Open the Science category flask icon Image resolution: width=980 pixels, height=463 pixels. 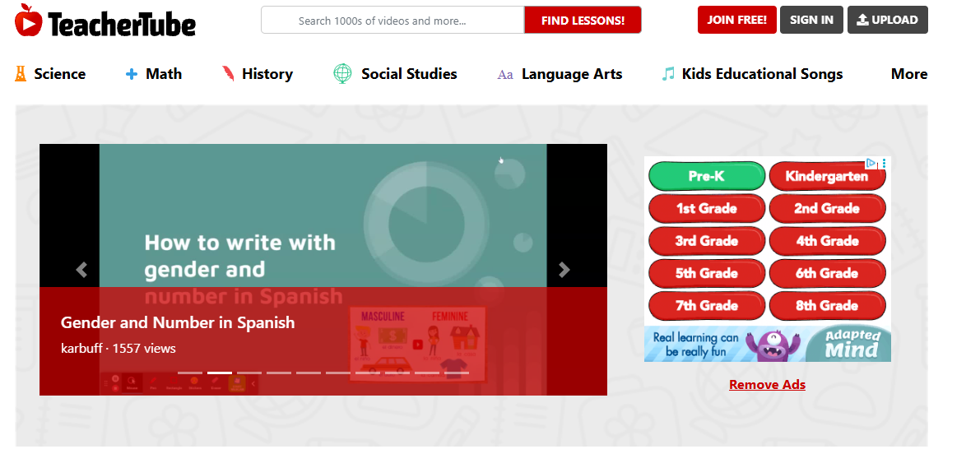pyautogui.click(x=21, y=74)
